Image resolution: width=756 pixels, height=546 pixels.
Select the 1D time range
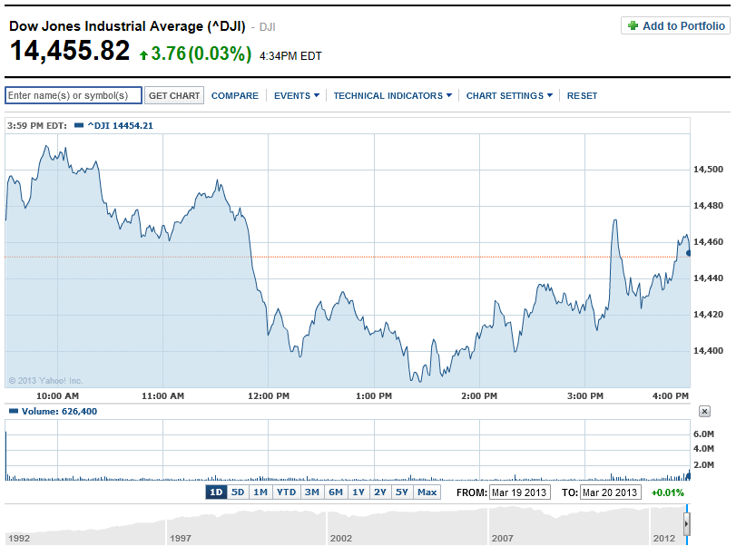pyautogui.click(x=216, y=492)
